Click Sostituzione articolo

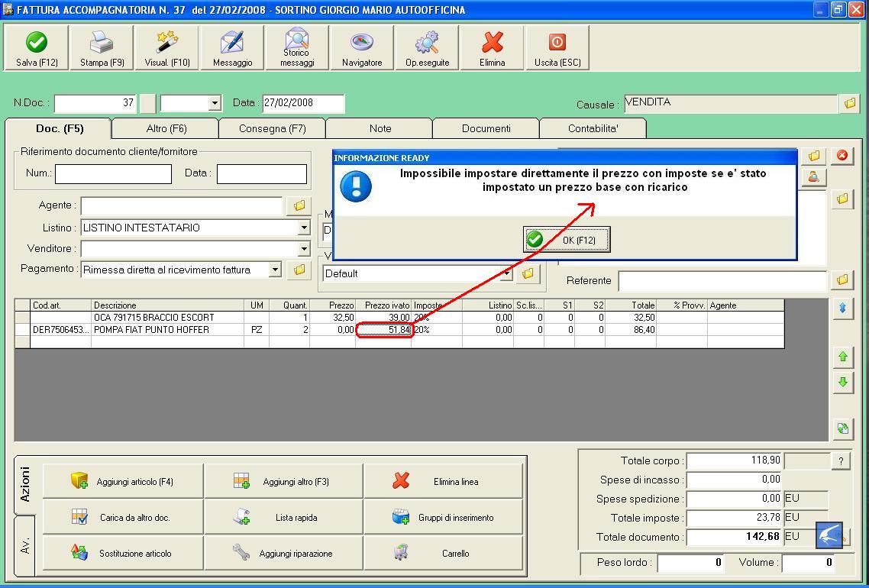click(123, 553)
